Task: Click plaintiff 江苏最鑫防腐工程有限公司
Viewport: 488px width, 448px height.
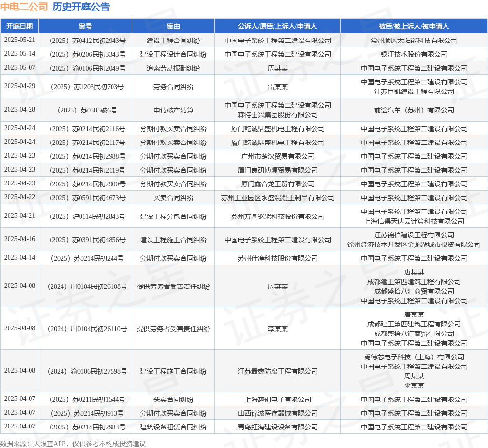Action: (x=278, y=371)
